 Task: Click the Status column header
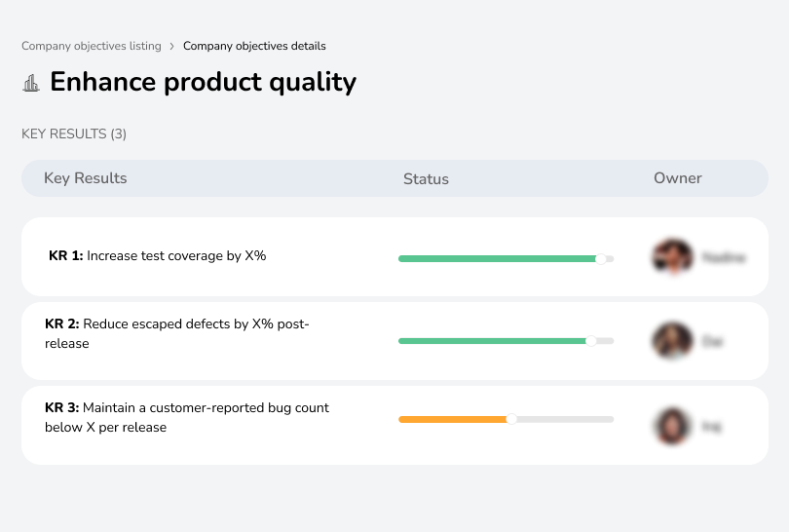click(x=426, y=178)
